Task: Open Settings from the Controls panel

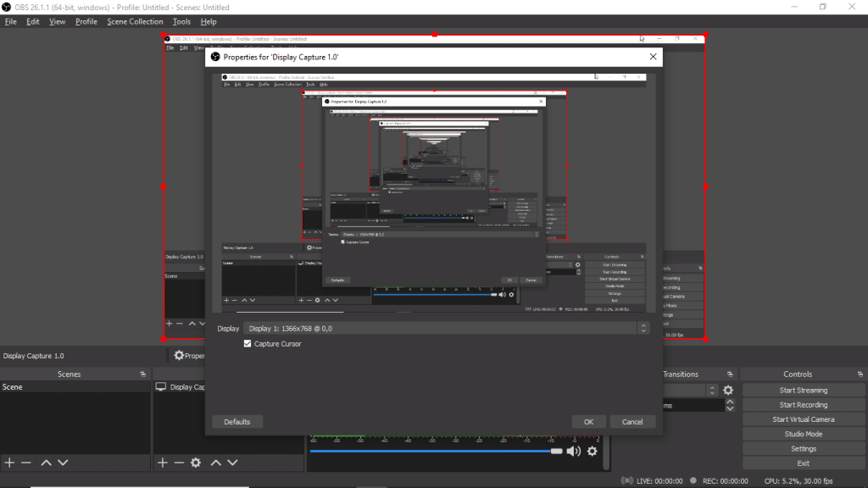Action: [x=804, y=449]
